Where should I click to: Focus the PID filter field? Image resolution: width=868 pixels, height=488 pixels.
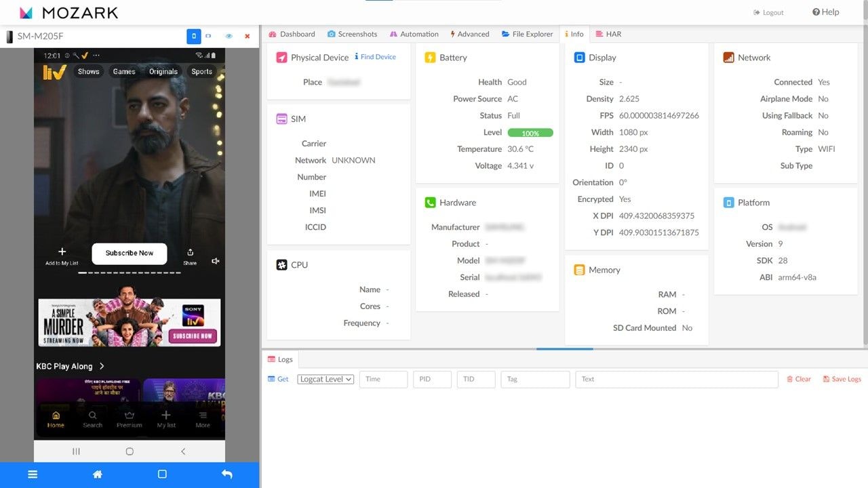point(432,379)
